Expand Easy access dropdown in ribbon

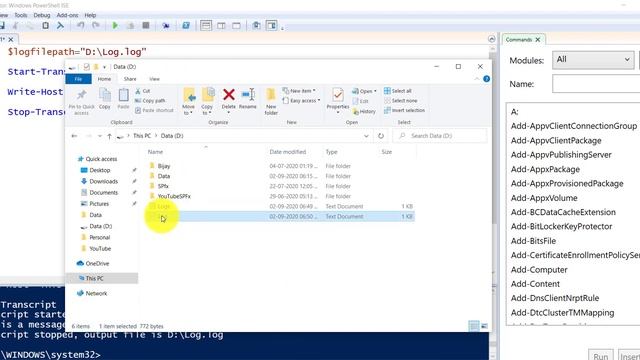coord(302,100)
